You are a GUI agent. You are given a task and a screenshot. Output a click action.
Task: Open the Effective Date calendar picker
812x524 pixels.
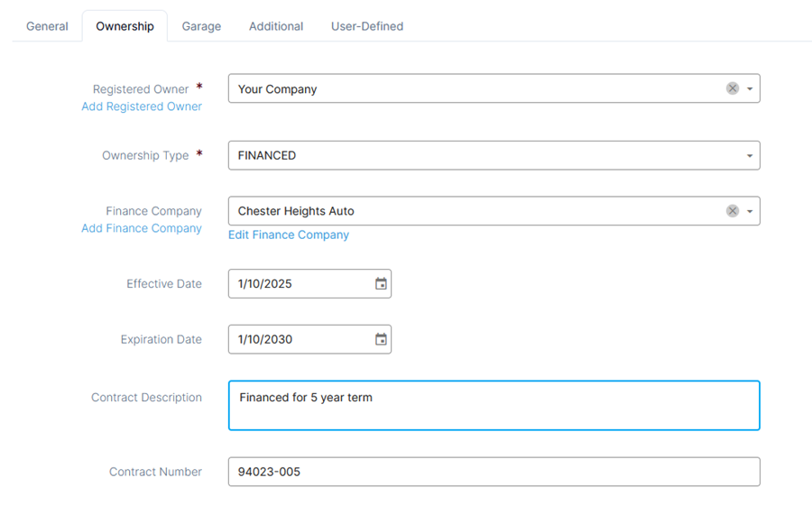tap(381, 284)
